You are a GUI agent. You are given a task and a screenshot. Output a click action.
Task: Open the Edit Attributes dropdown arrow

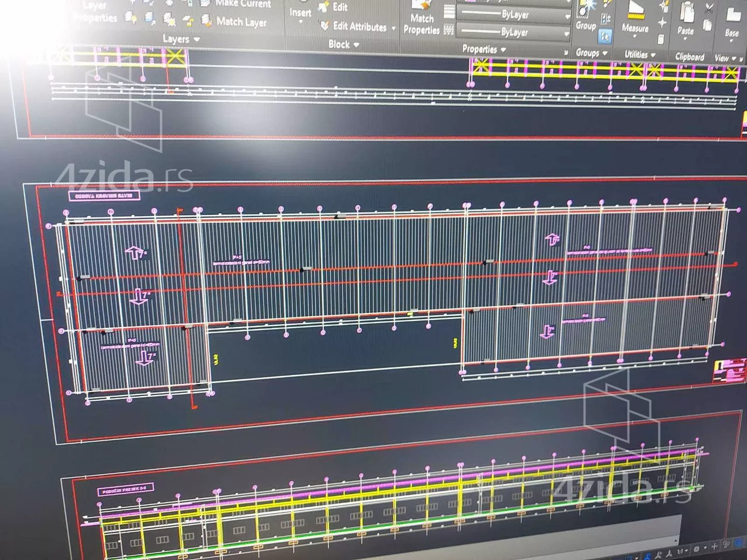393,28
